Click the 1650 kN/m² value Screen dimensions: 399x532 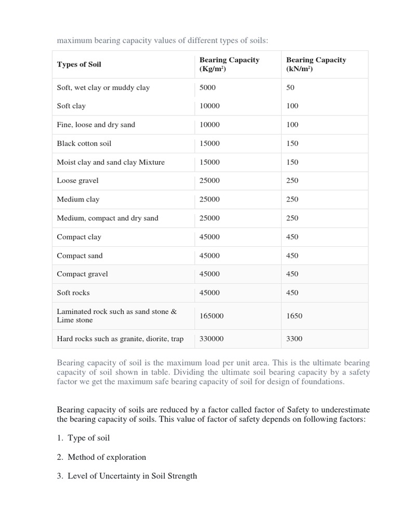pos(294,316)
